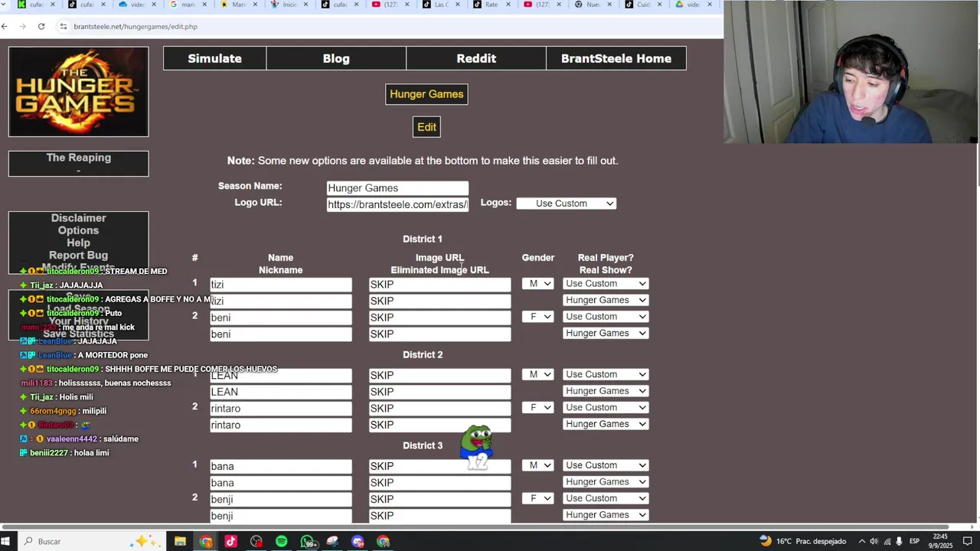Open the Copilot sparkle icon in search box
The width and height of the screenshot is (980, 551).
click(x=142, y=541)
